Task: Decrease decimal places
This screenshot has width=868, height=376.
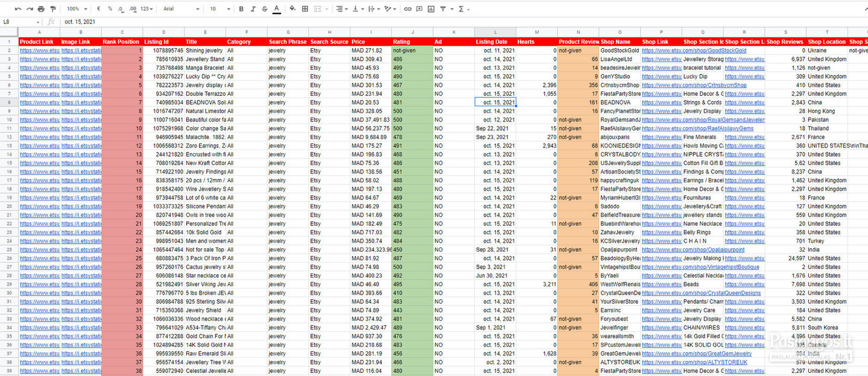Action: tap(121, 9)
